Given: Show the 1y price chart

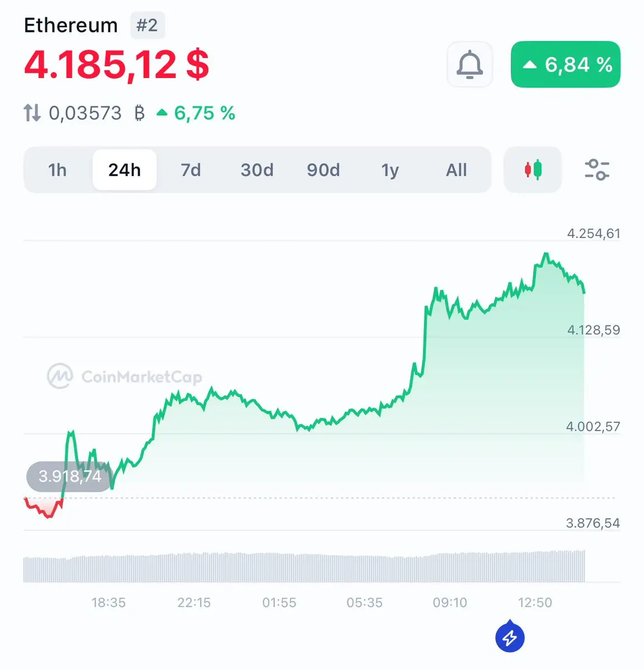Looking at the screenshot, I should coord(390,170).
